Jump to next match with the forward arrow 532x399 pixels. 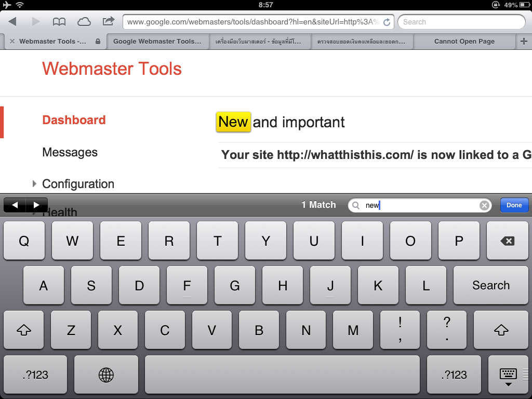[37, 205]
